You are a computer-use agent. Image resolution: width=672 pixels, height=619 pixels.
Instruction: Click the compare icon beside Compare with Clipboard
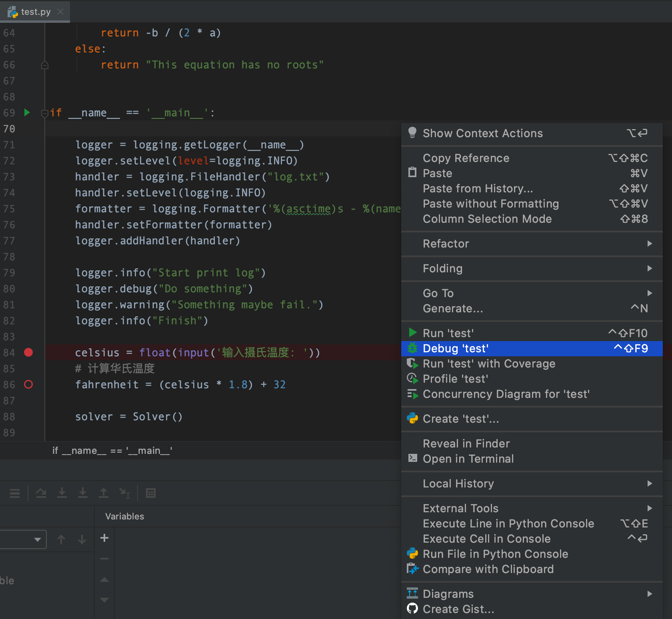tap(412, 569)
